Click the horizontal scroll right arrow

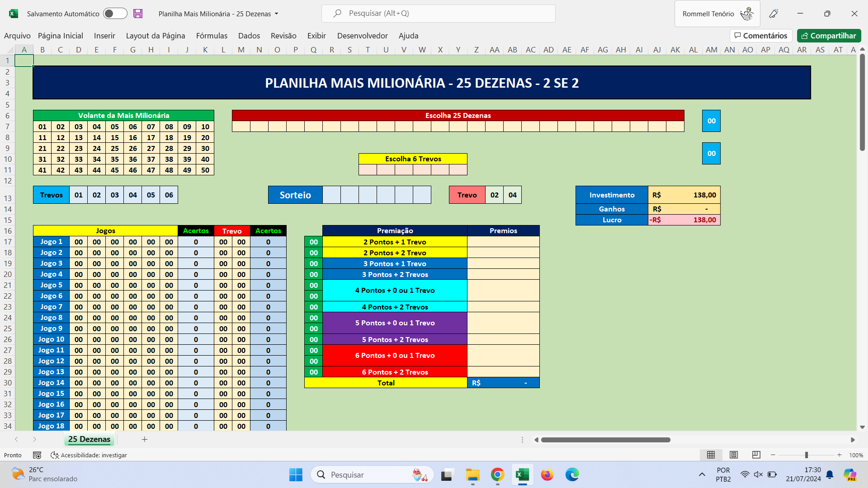click(853, 440)
